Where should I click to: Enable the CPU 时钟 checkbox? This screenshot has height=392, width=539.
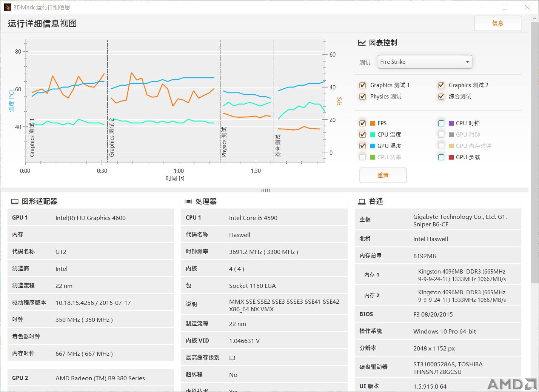441,123
